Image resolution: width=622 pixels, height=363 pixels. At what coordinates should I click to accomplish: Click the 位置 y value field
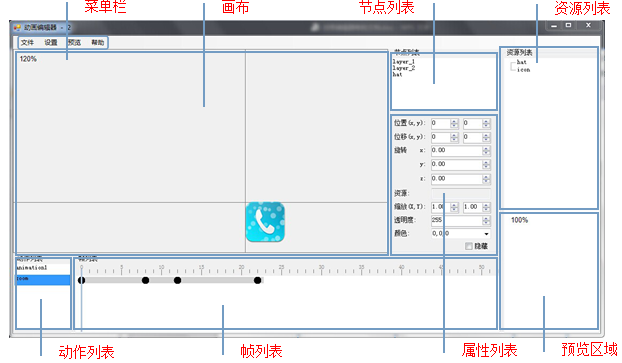point(473,123)
